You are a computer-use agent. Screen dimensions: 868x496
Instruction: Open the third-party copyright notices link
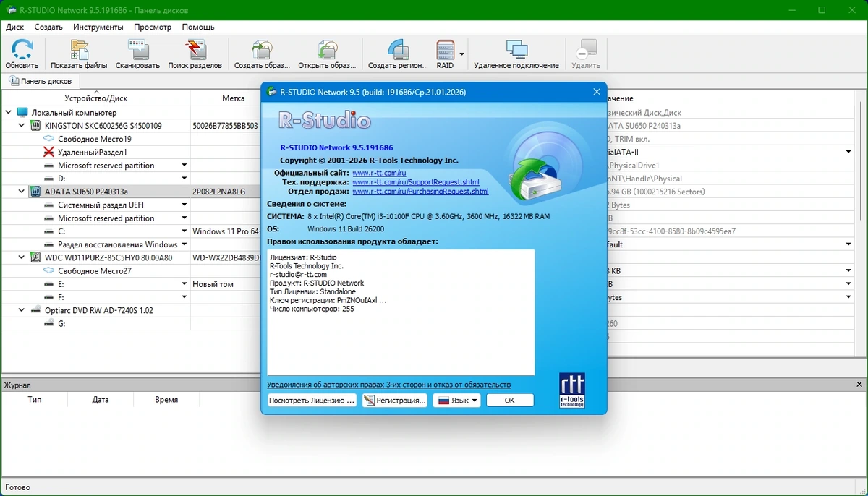pyautogui.click(x=388, y=385)
